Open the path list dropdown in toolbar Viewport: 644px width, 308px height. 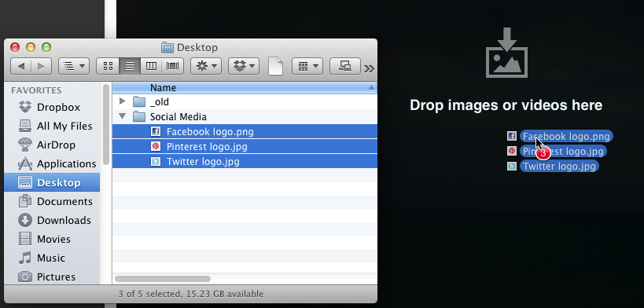74,66
